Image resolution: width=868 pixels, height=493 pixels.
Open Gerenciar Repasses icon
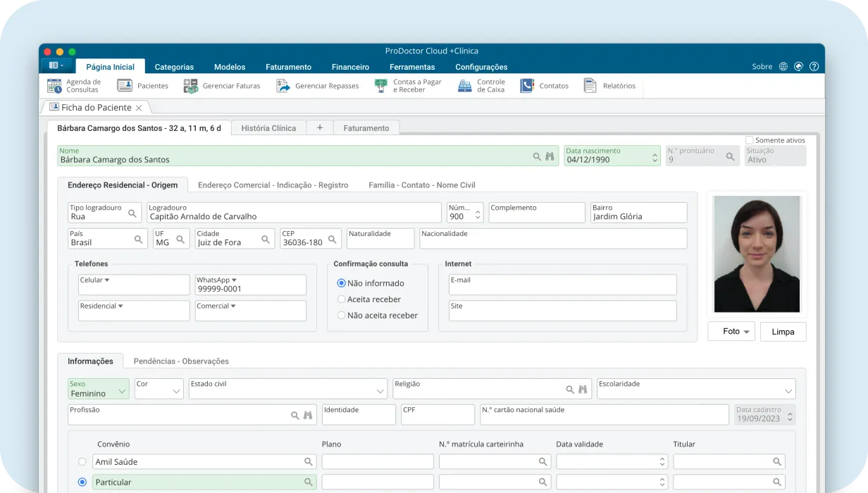(283, 86)
